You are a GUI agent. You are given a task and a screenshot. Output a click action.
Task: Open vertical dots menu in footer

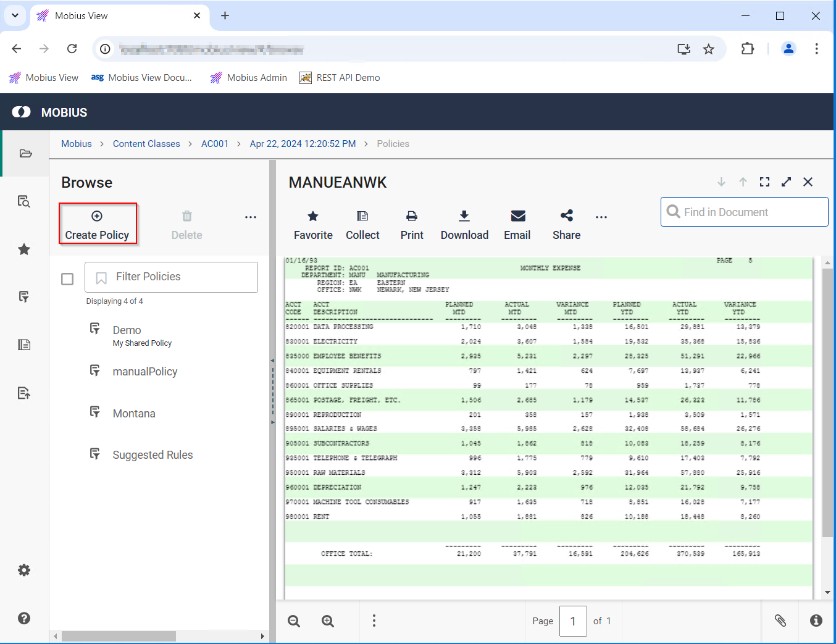374,621
